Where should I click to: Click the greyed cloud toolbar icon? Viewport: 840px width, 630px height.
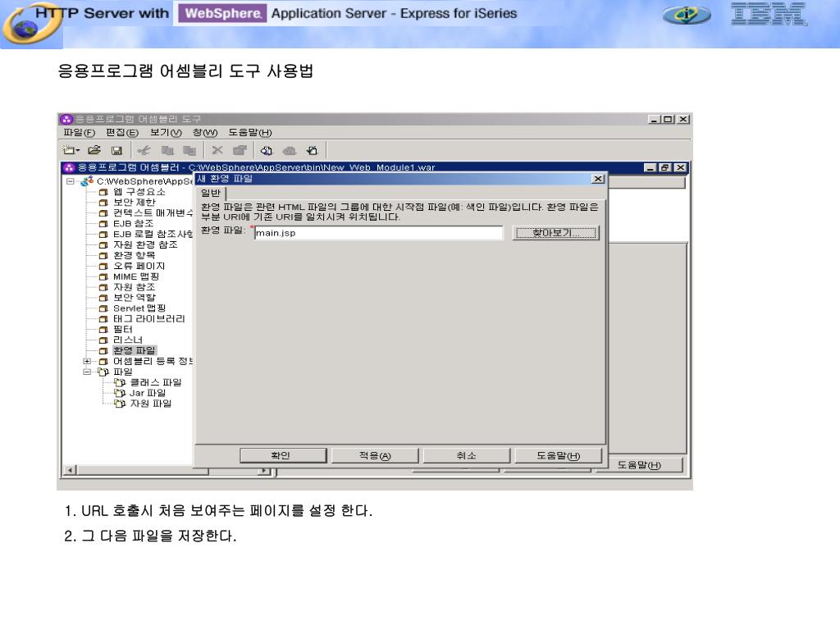[x=290, y=151]
